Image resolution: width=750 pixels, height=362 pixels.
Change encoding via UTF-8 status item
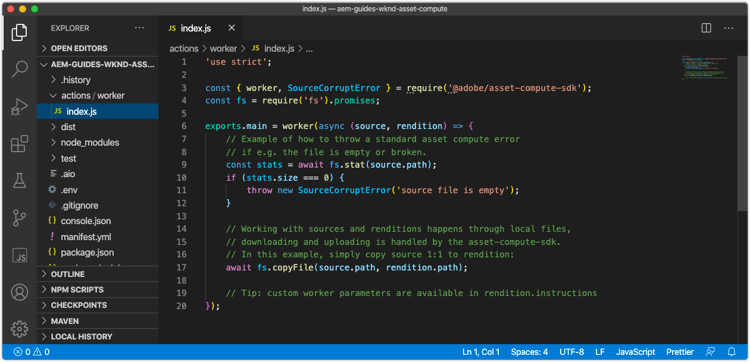coord(572,352)
